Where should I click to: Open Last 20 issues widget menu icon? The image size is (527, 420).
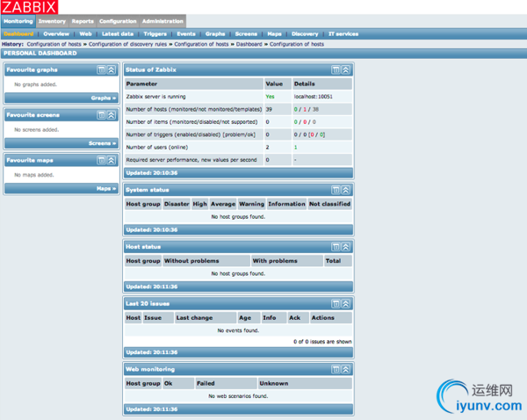tap(336, 304)
